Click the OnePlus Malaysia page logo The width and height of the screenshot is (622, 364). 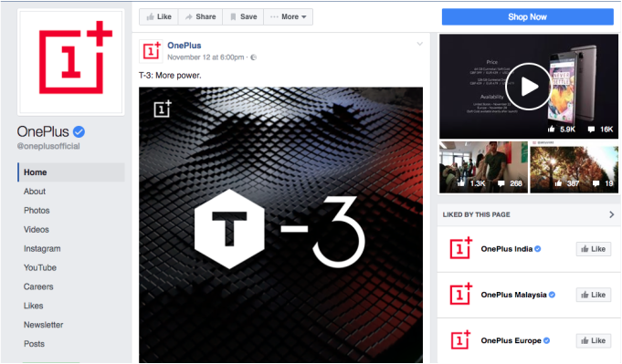460,294
